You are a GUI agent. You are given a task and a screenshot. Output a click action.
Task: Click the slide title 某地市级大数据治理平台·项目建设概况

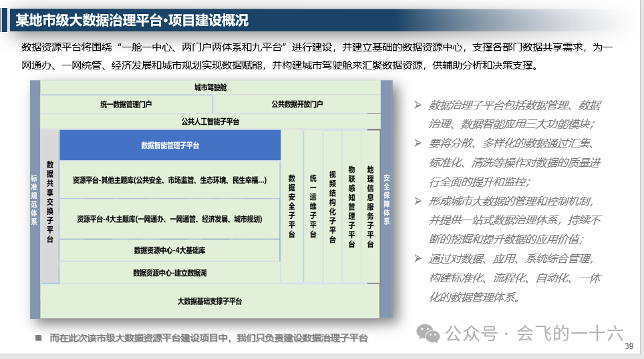[132, 20]
